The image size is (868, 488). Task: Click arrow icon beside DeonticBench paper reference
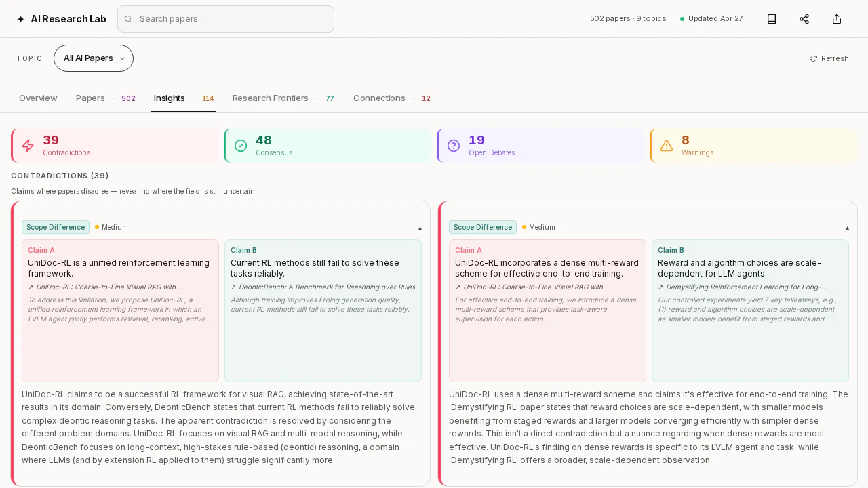[x=233, y=287]
